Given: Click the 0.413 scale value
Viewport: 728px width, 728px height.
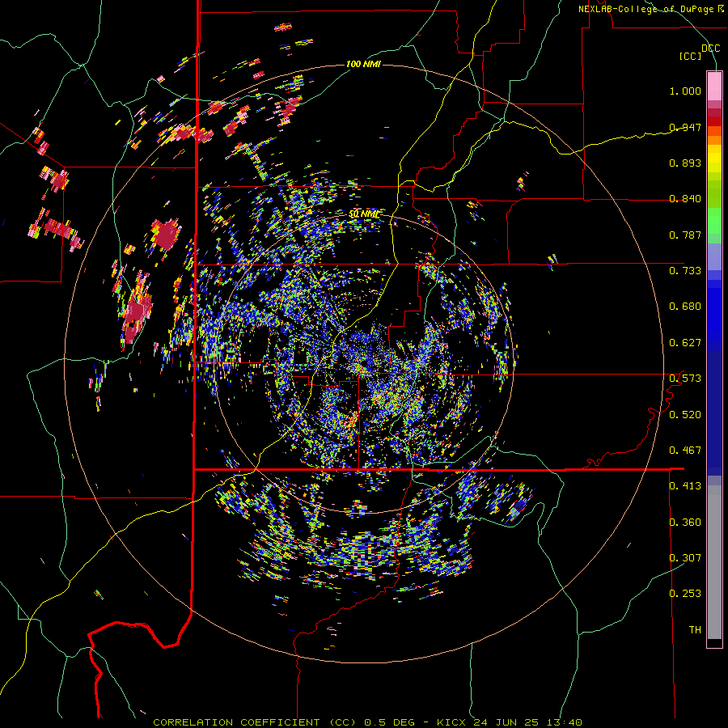Looking at the screenshot, I should pos(685,486).
